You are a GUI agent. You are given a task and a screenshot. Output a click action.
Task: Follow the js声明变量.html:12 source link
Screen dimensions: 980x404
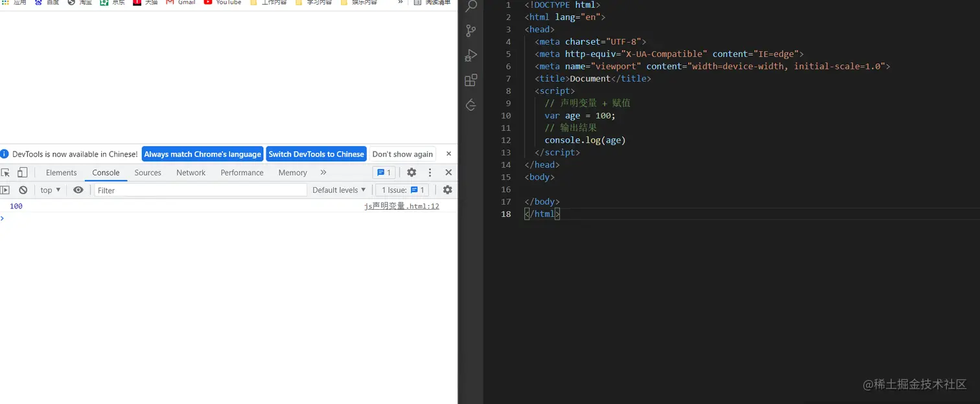pyautogui.click(x=401, y=206)
